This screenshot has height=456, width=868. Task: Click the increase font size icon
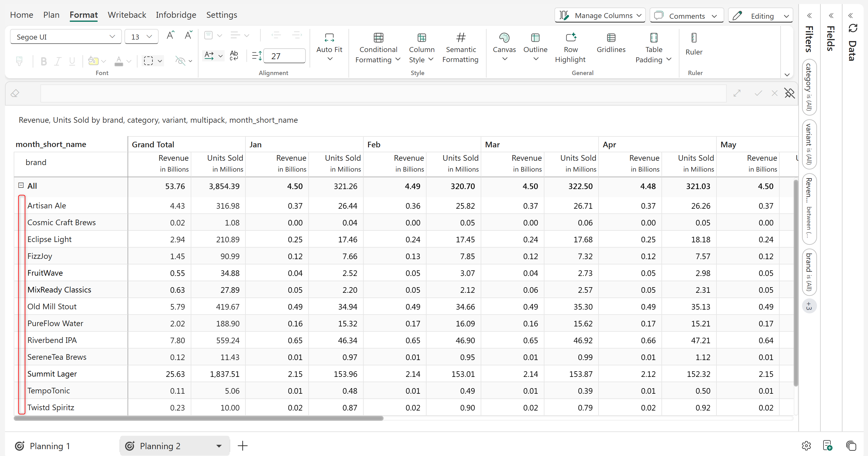pos(170,35)
